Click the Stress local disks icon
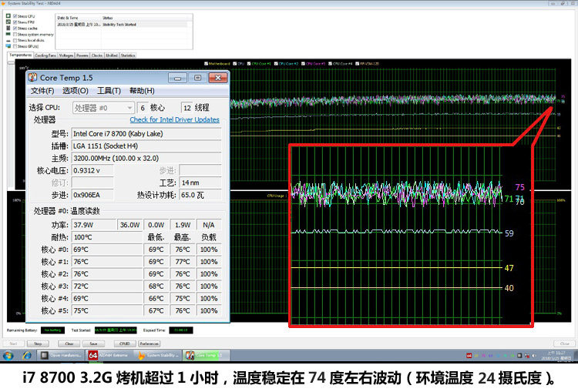Viewport: 578px width, 392px height. tap(8, 40)
